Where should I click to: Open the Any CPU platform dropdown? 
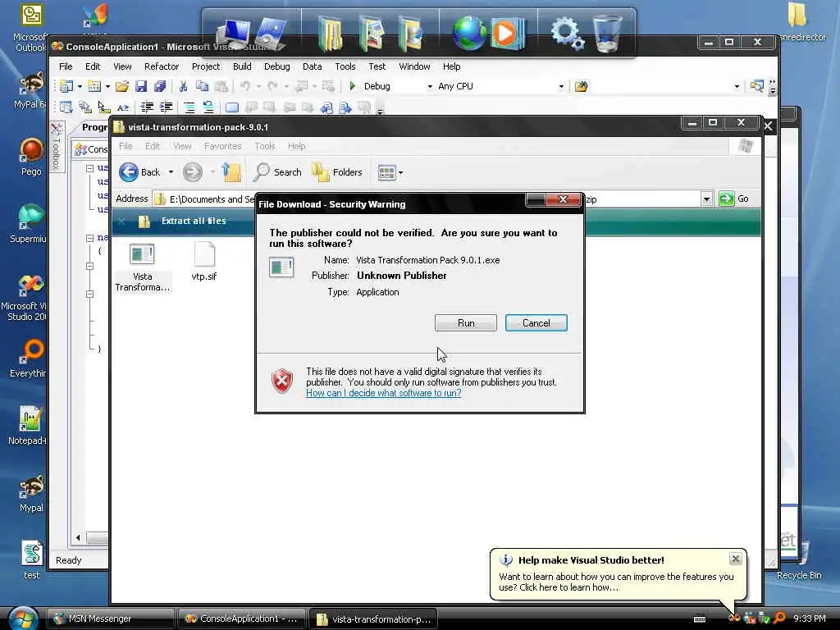click(x=561, y=86)
